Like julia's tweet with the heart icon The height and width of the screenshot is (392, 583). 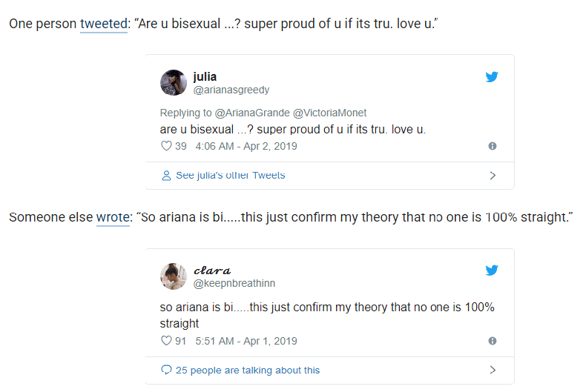(x=166, y=146)
